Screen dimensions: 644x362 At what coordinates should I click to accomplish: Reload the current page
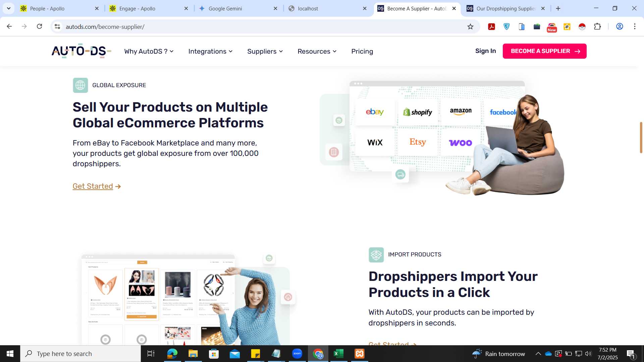[x=39, y=26]
